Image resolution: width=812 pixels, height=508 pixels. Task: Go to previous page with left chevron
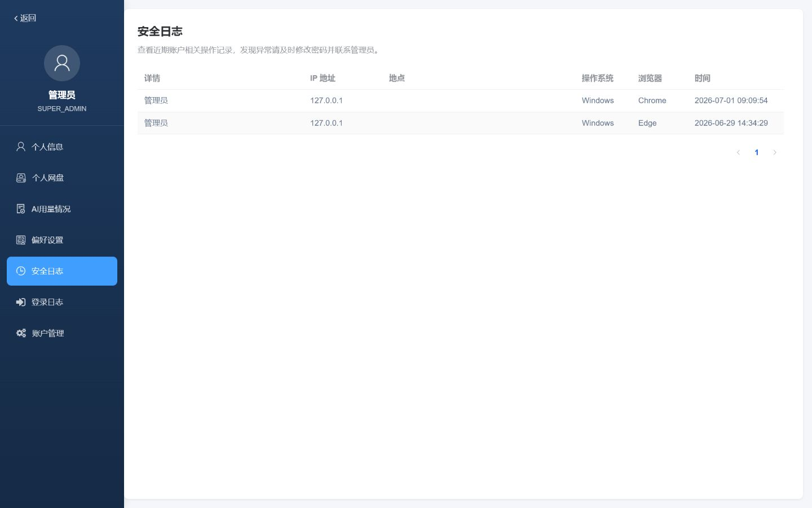(x=738, y=152)
